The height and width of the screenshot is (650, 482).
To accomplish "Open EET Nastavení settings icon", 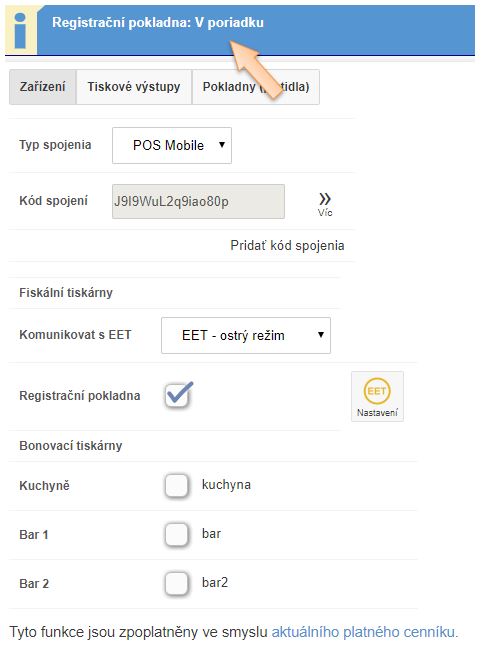I will click(x=377, y=396).
